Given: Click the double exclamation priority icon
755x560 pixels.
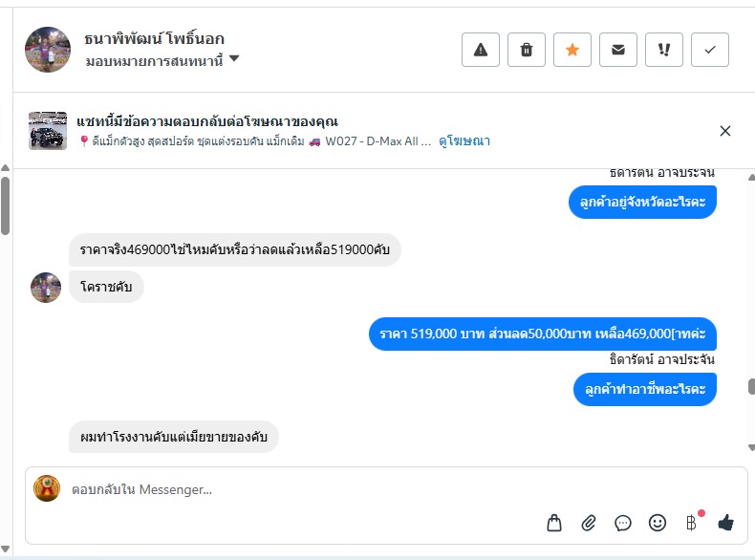Looking at the screenshot, I should pos(664,50).
